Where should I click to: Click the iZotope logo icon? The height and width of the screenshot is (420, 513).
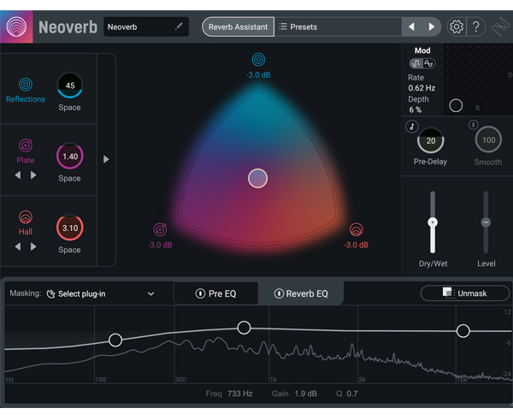(500, 27)
